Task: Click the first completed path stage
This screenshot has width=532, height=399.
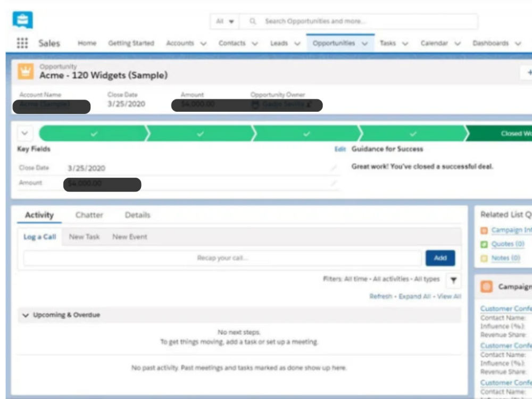Action: click(94, 134)
